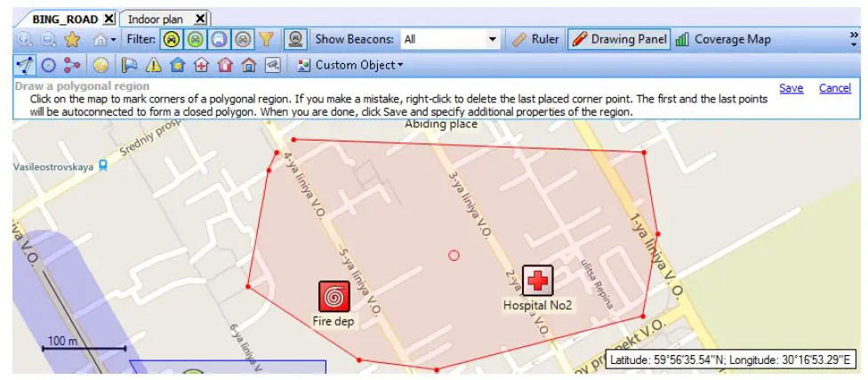Select the surveillance camera icon
This screenshot has height=380, width=868.
tap(272, 66)
